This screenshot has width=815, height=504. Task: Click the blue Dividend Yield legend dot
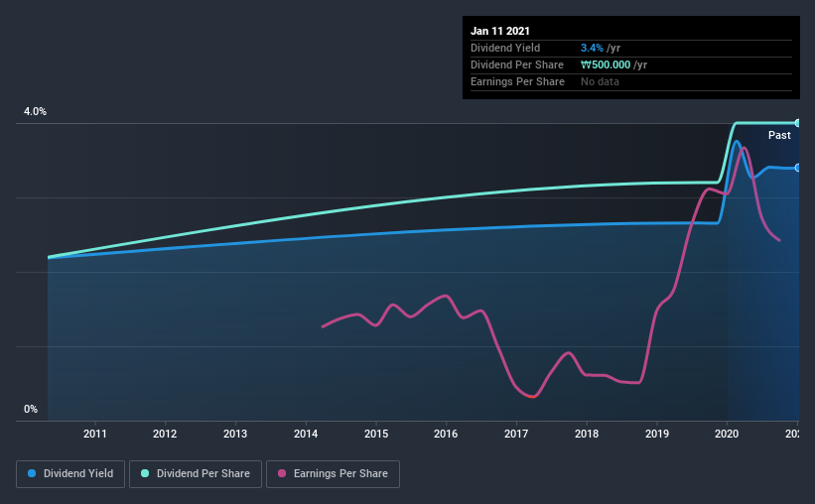tap(32, 473)
